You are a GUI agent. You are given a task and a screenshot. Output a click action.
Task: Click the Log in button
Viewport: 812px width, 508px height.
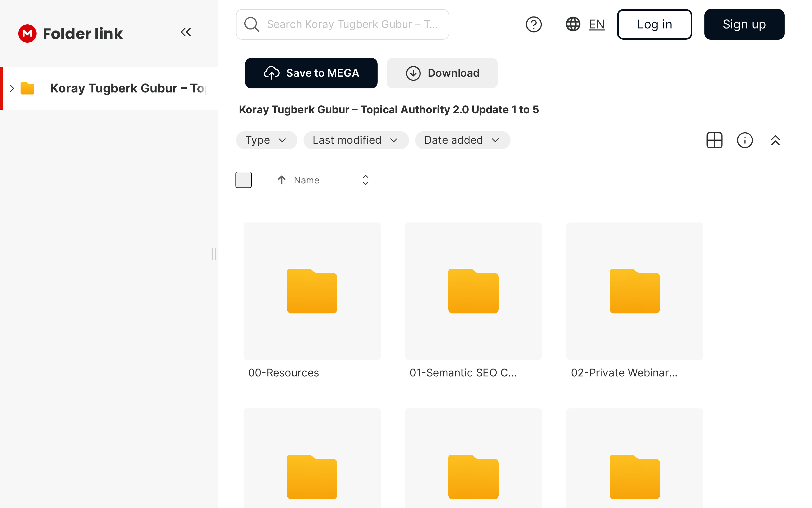coord(654,24)
